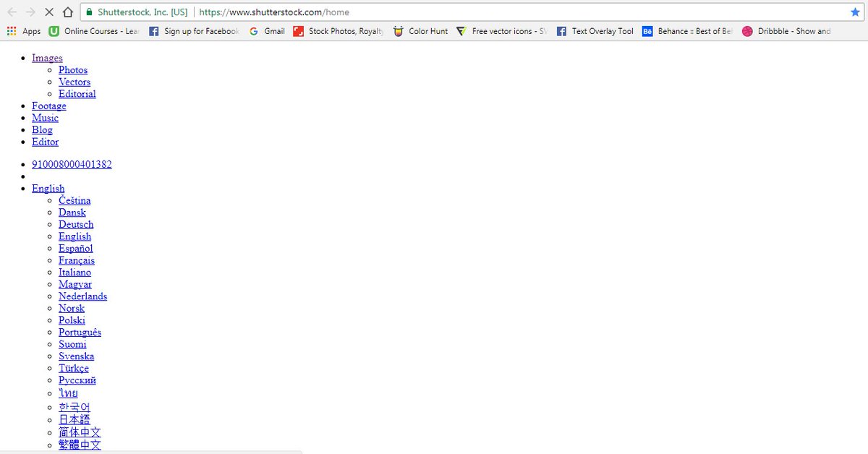Open the Photos link

73,70
